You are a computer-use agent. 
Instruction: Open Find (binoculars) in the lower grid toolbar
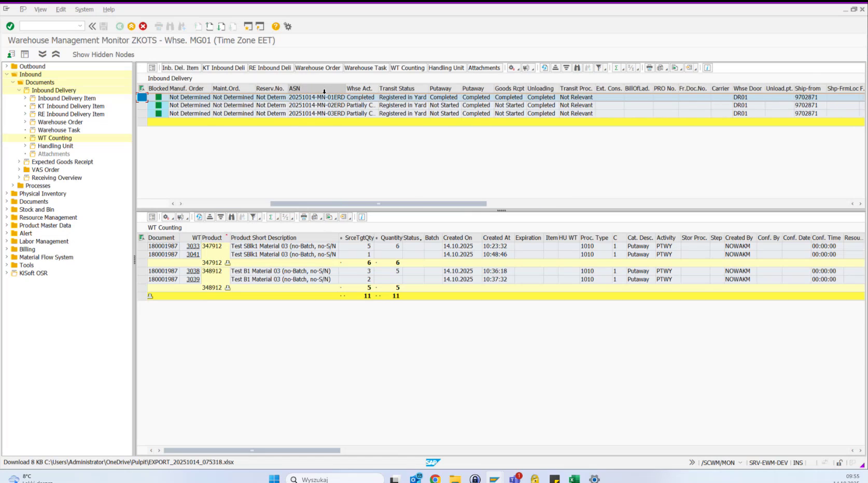click(x=232, y=217)
